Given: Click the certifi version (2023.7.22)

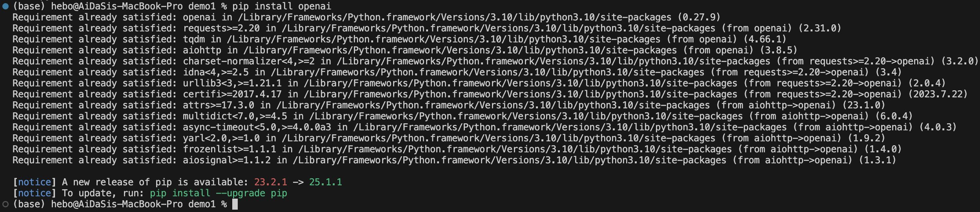Looking at the screenshot, I should [938, 94].
